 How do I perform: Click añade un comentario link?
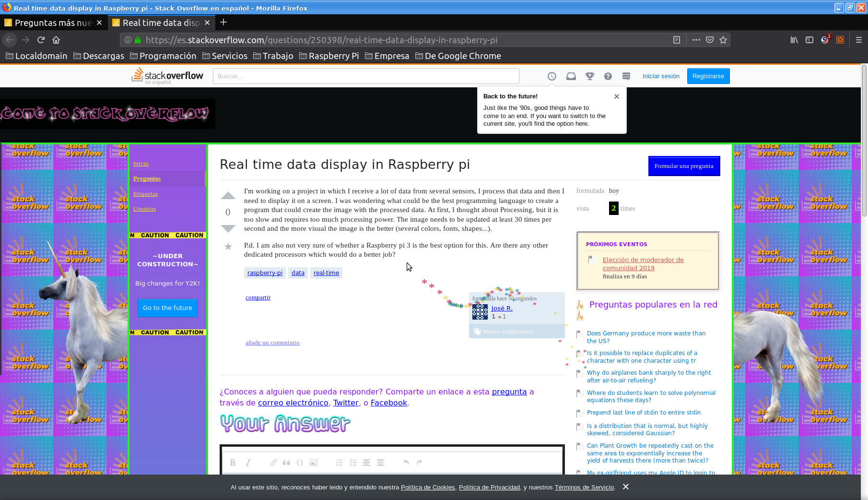[x=272, y=343]
